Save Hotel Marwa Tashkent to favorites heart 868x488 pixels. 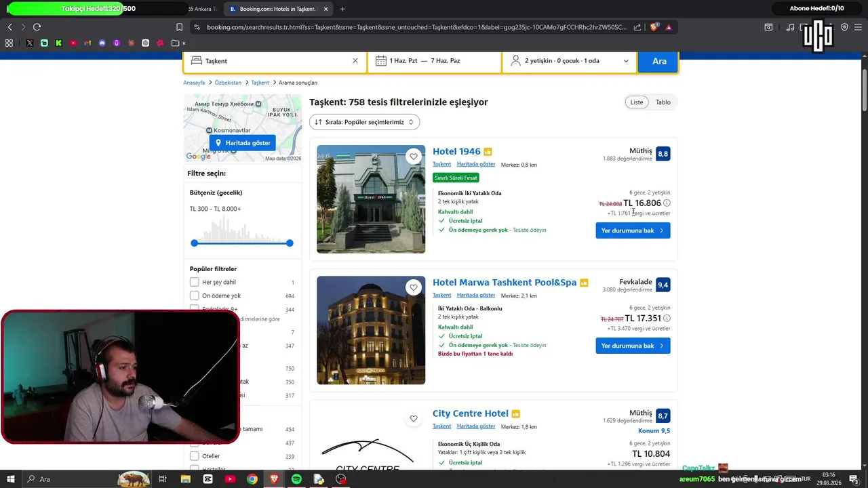[414, 287]
